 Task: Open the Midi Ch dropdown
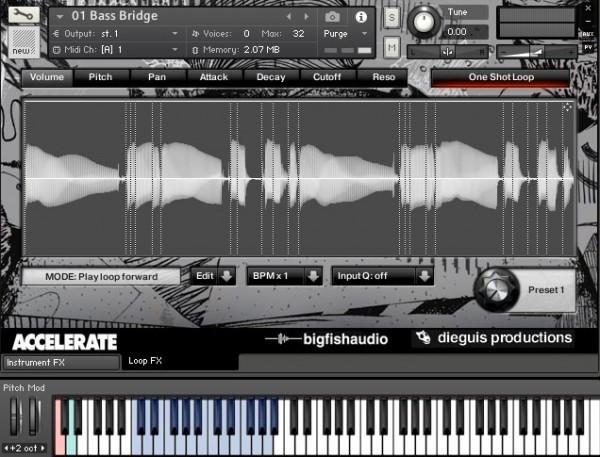175,50
